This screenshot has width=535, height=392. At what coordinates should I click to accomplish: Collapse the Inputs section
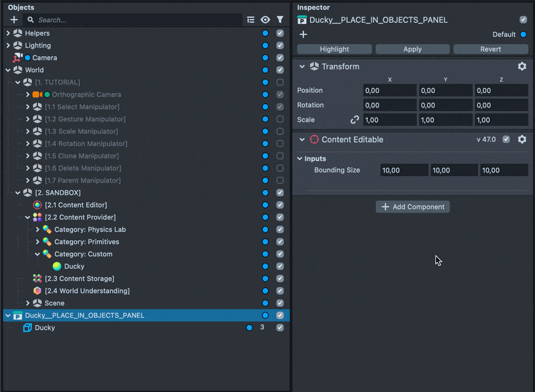coord(300,159)
